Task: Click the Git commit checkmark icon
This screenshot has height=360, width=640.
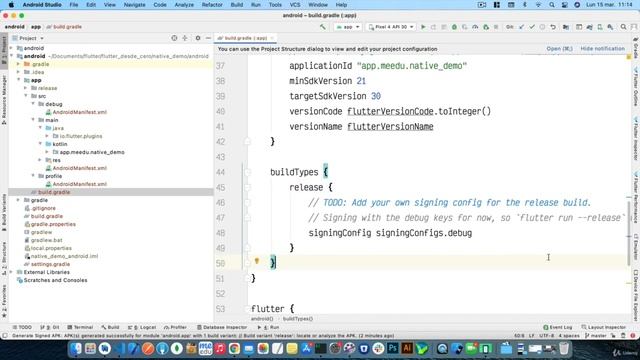Action: [532, 27]
